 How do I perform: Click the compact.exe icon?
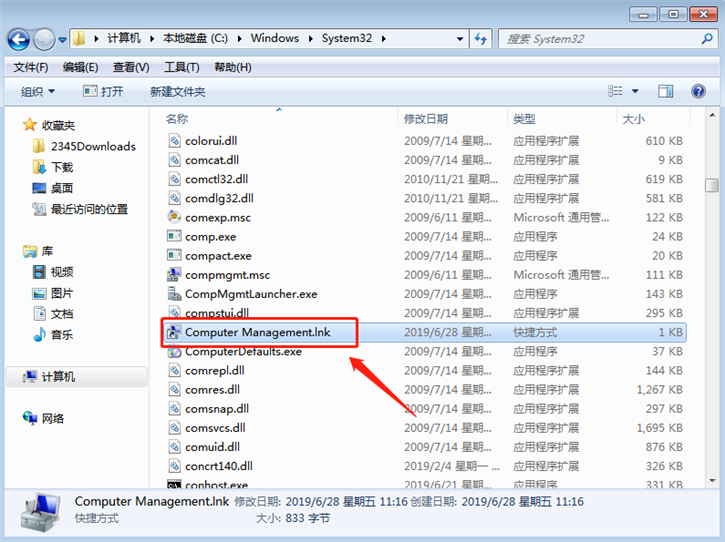pos(174,255)
